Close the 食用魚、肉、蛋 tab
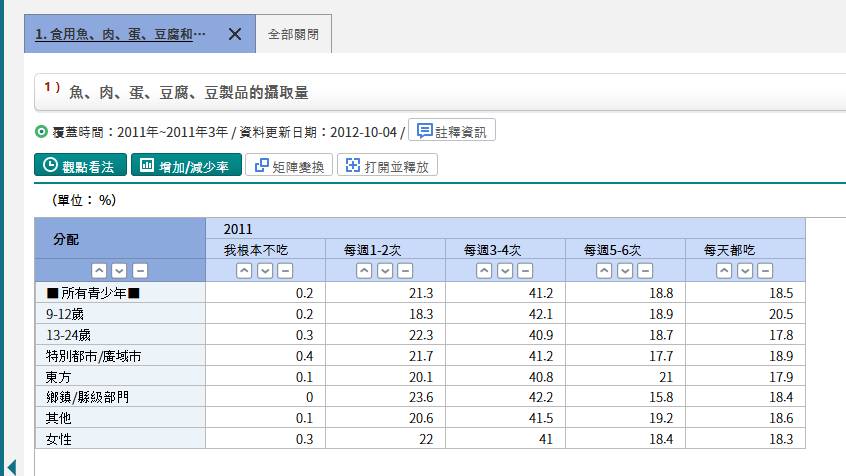846x476 pixels. pyautogui.click(x=234, y=34)
